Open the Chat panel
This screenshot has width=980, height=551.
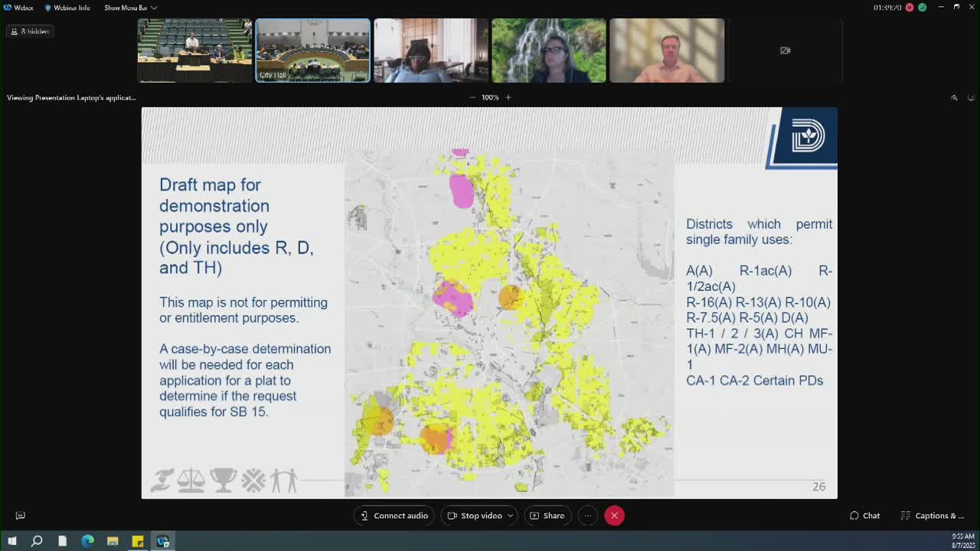864,516
